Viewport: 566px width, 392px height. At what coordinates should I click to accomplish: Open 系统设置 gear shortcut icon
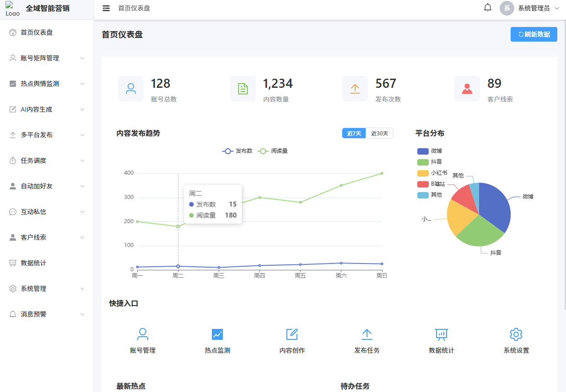(x=516, y=334)
